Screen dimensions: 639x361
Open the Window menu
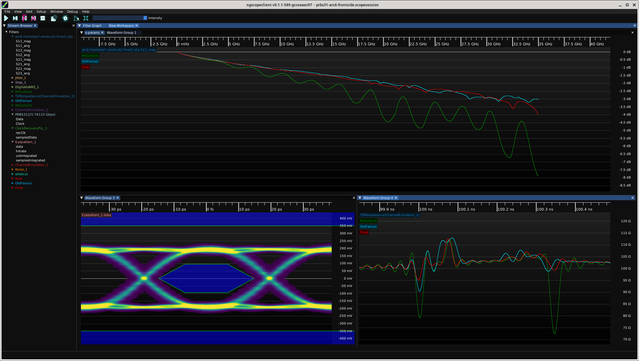point(57,11)
